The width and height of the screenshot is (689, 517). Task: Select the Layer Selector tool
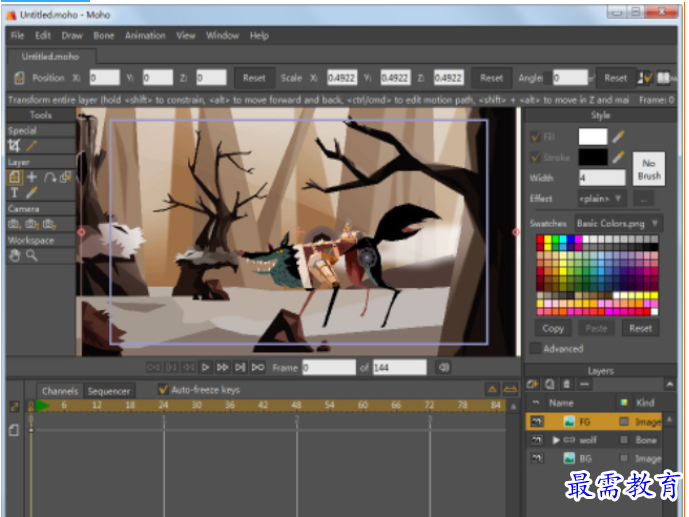pos(65,177)
